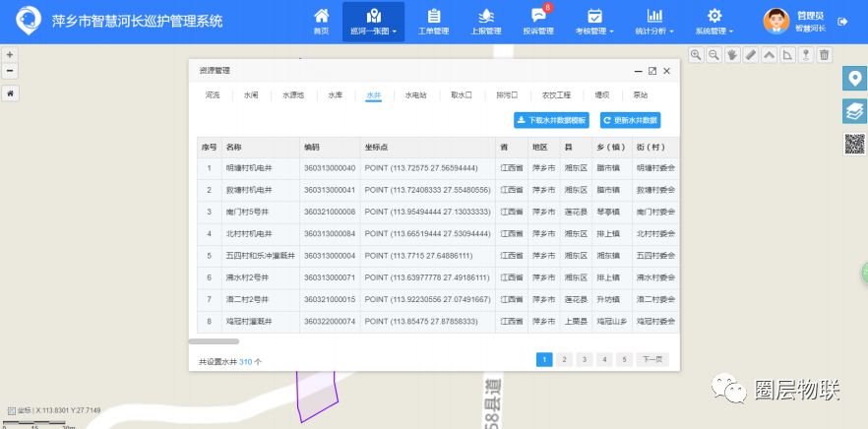
Task: Minimize the 资源管理 dialog
Action: tap(639, 71)
